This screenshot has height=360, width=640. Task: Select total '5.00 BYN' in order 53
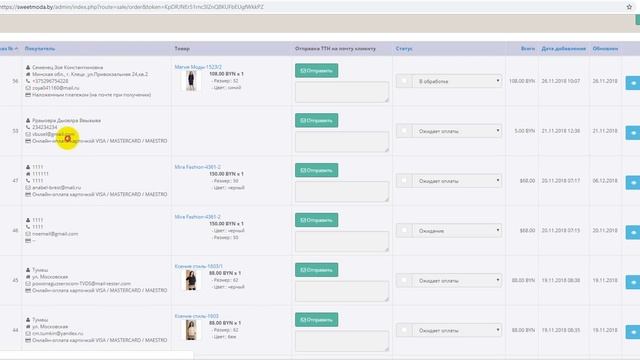pyautogui.click(x=524, y=131)
